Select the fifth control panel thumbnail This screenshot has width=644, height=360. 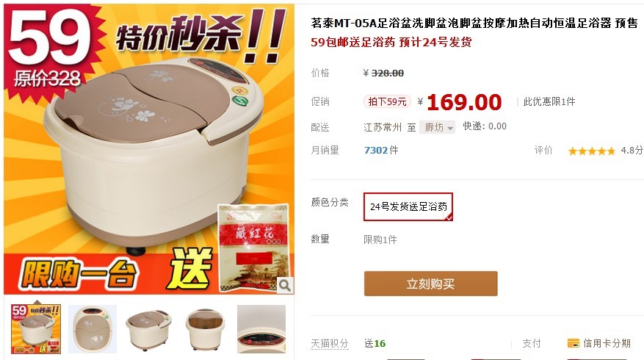(x=261, y=329)
